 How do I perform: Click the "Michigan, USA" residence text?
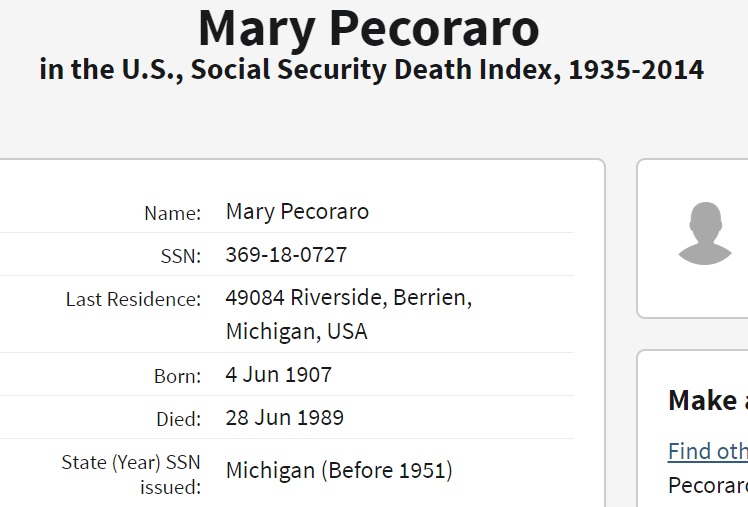(296, 331)
